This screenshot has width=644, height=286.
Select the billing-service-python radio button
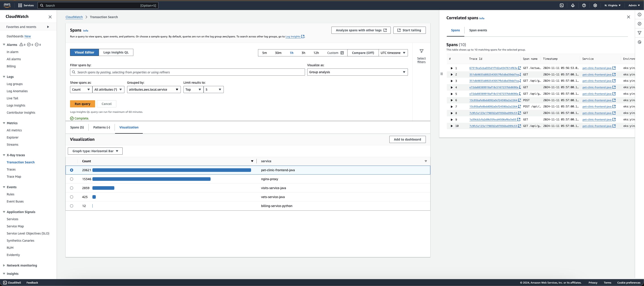point(72,206)
